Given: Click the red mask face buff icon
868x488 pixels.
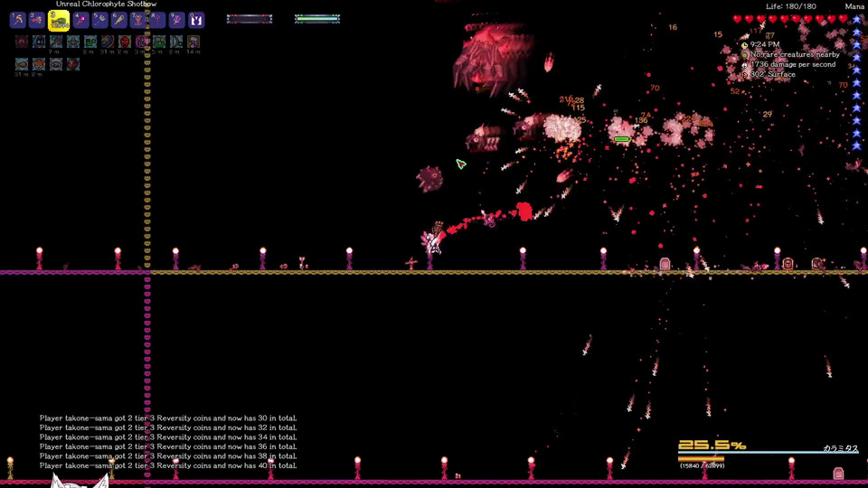Looking at the screenshot, I should pos(125,42).
